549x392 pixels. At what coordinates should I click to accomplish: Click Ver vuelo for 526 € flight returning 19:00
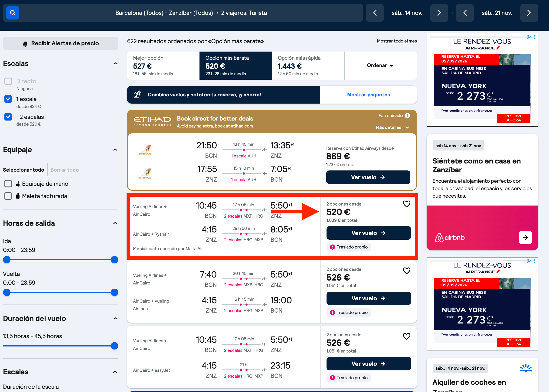click(x=369, y=298)
